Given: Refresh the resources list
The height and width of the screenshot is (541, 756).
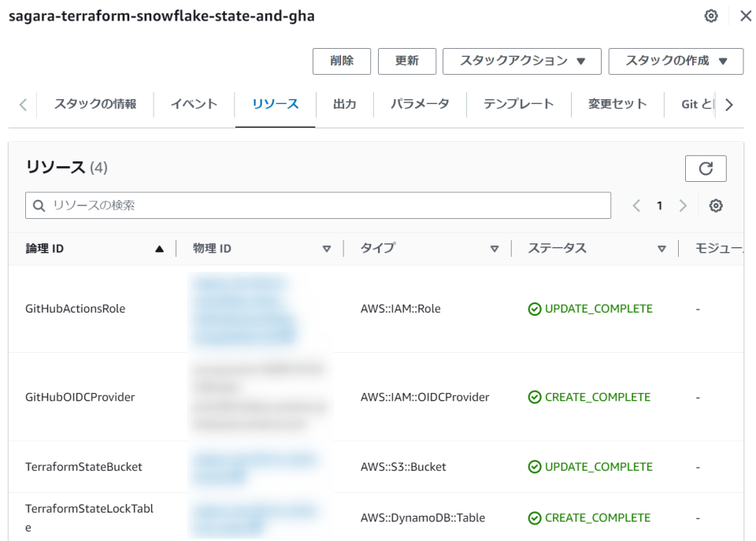Looking at the screenshot, I should [x=706, y=169].
